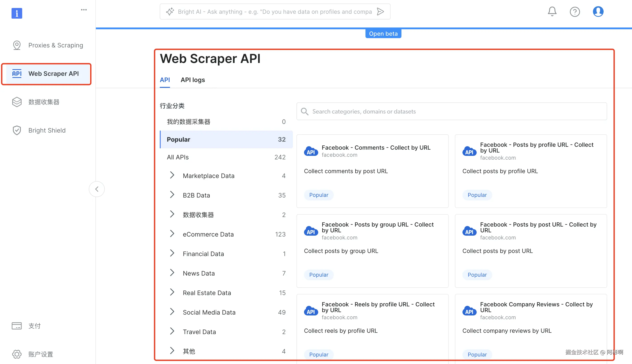632x364 pixels.
Task: Open the help question mark icon
Action: pos(575,12)
